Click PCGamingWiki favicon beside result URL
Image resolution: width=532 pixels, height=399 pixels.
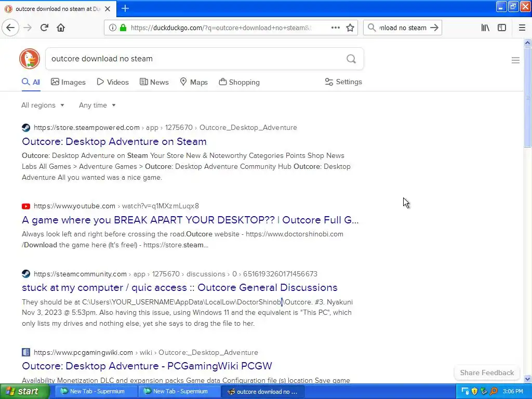pos(26,352)
